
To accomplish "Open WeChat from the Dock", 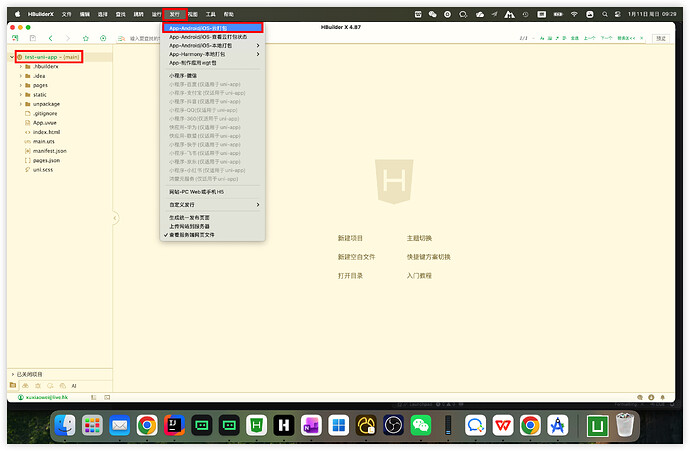I will pyautogui.click(x=421, y=425).
